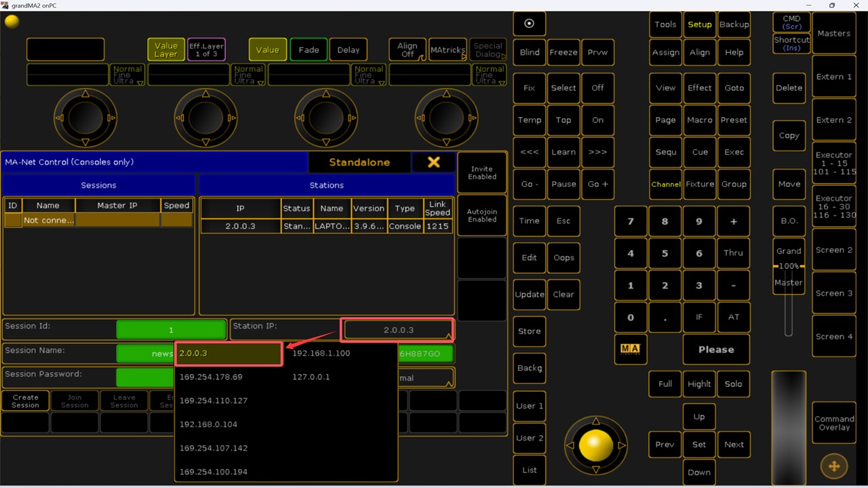
Task: Toggle Invite Enabled button
Action: [482, 173]
